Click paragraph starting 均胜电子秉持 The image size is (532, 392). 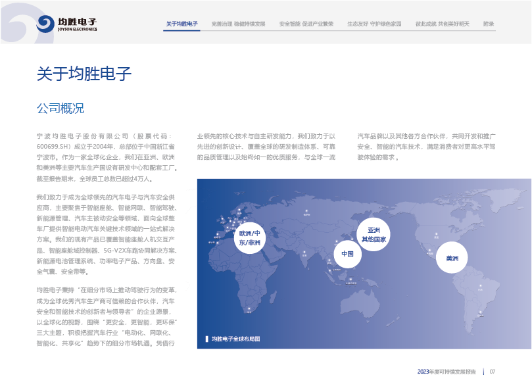pyautogui.click(x=105, y=316)
